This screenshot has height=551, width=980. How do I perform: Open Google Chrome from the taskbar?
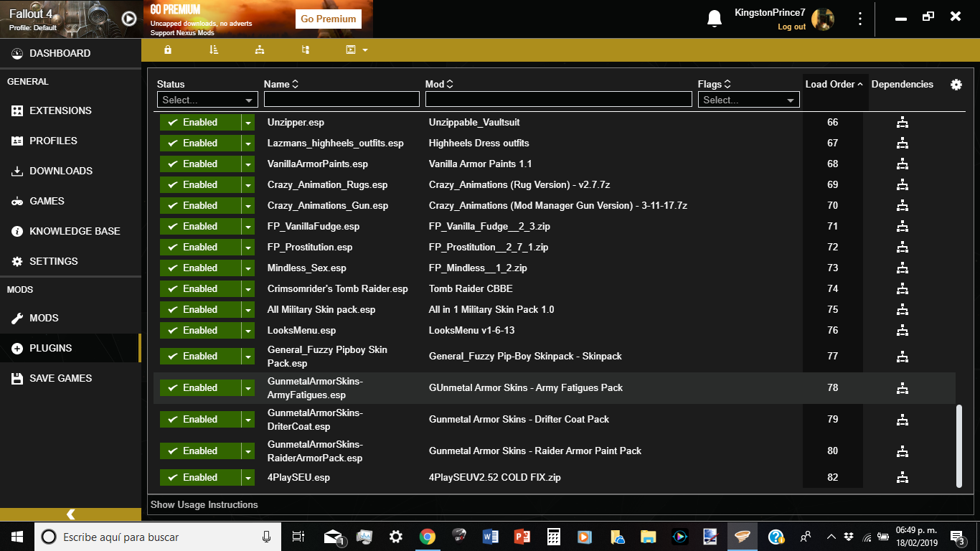pyautogui.click(x=428, y=537)
